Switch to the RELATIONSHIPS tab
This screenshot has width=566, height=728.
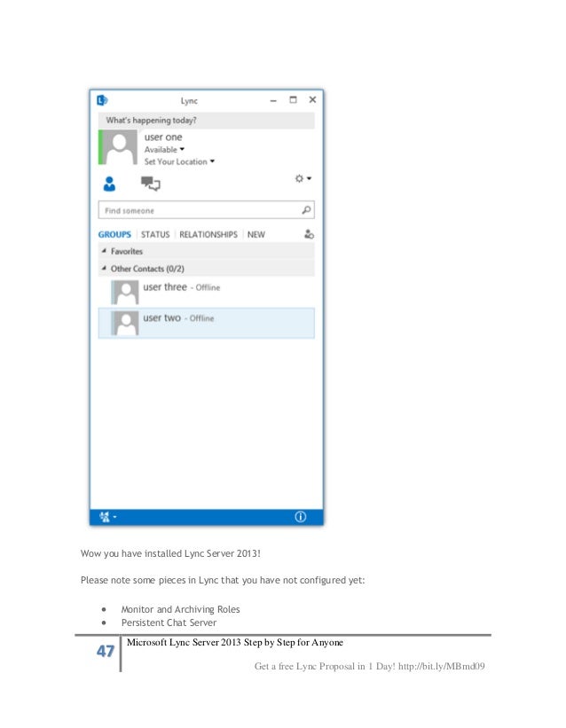[x=208, y=234]
